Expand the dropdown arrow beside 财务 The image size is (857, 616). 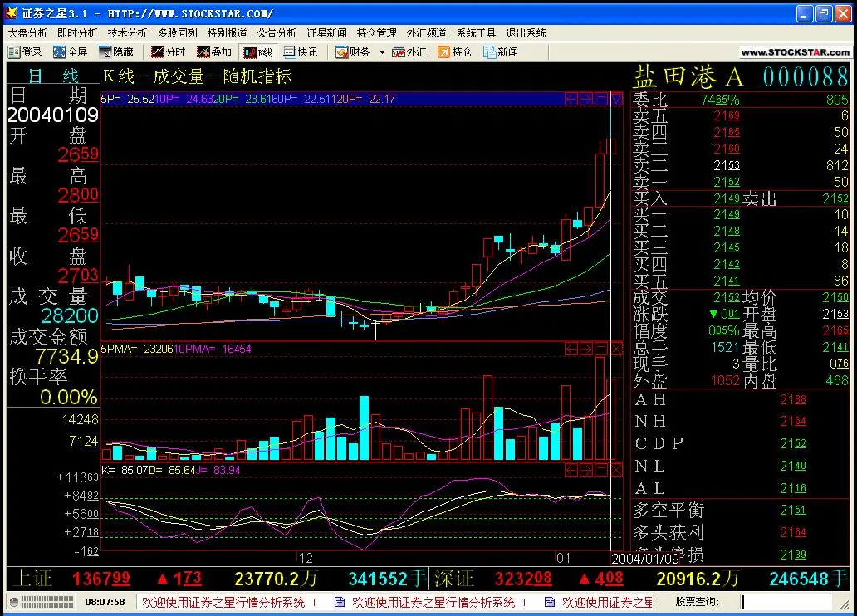[382, 52]
